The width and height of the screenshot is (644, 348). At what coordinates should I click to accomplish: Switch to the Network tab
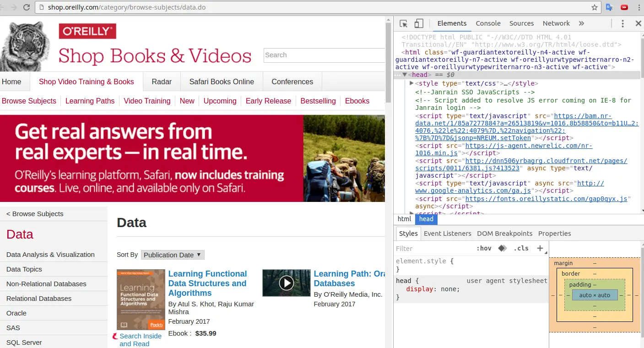pos(556,23)
